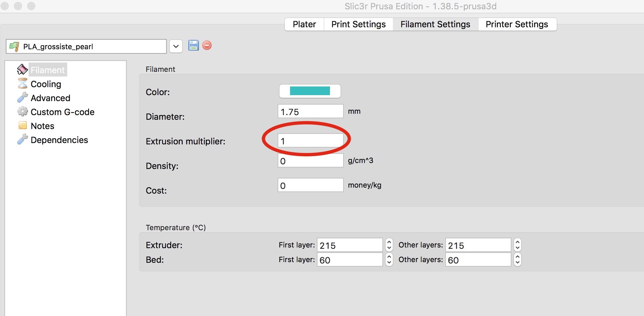644x316 pixels.
Task: Click the Advanced wrench icon
Action: click(x=22, y=97)
